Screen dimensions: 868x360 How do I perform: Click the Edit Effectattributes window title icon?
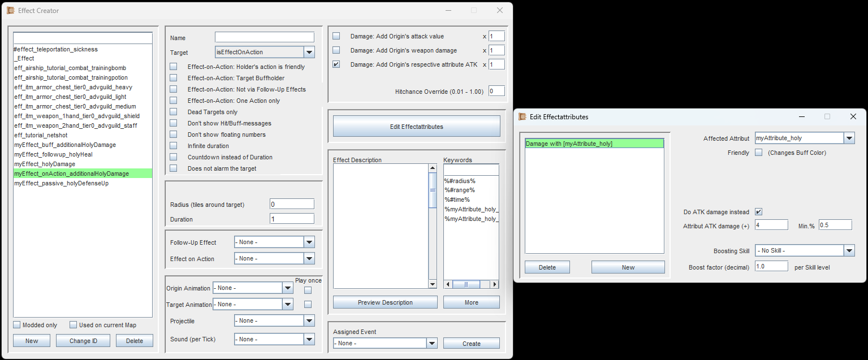tap(522, 116)
